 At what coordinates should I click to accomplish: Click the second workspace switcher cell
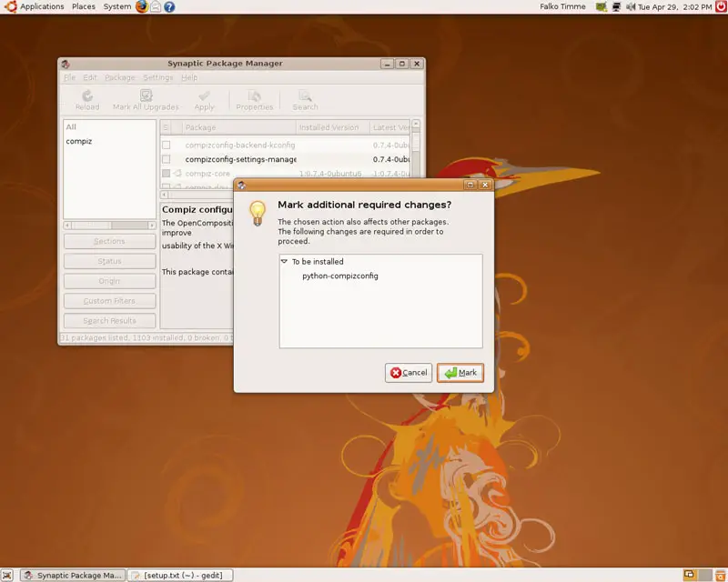[704, 575]
